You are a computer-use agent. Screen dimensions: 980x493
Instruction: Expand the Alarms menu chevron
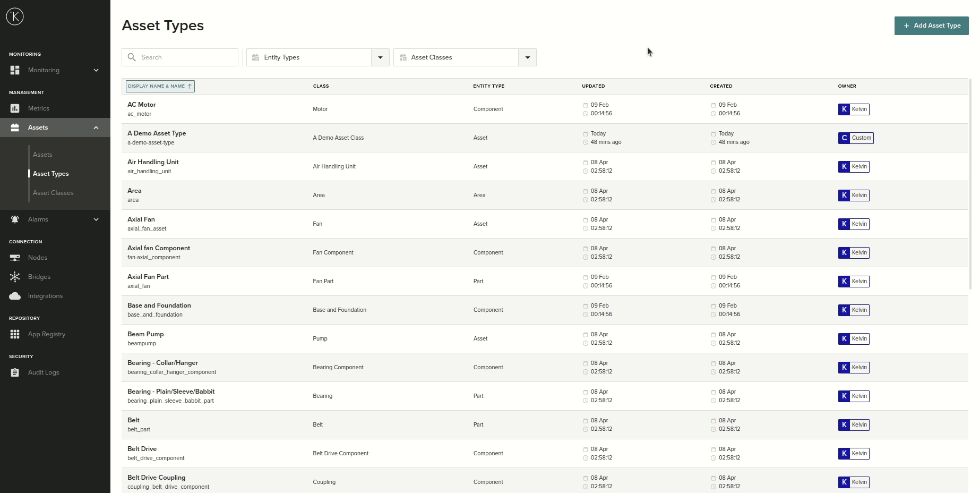96,219
